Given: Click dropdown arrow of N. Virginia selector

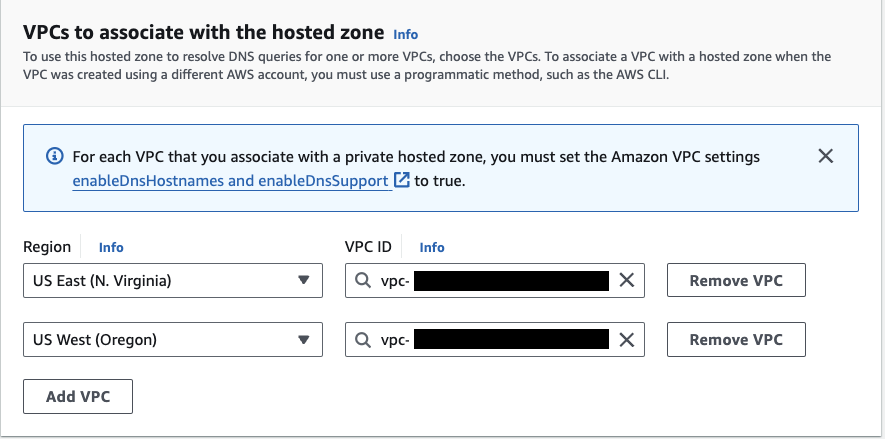Looking at the screenshot, I should pyautogui.click(x=304, y=281).
